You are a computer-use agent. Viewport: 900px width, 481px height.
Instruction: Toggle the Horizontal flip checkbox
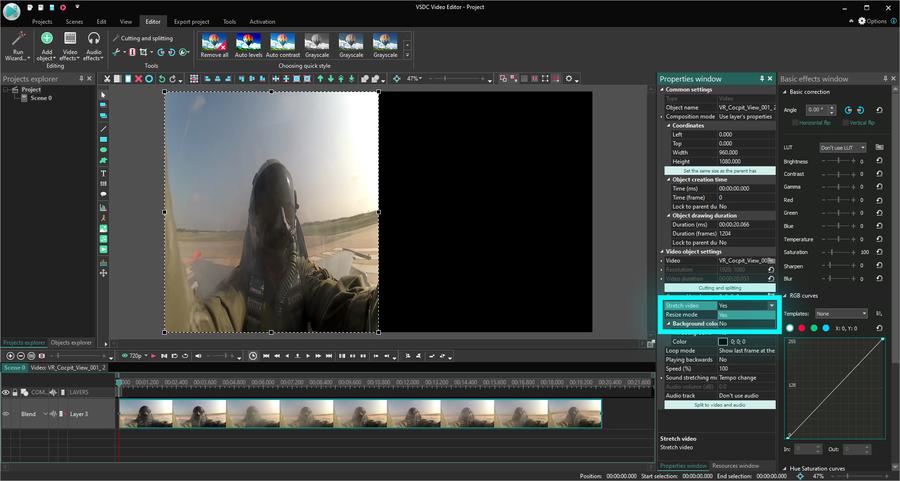click(x=795, y=123)
